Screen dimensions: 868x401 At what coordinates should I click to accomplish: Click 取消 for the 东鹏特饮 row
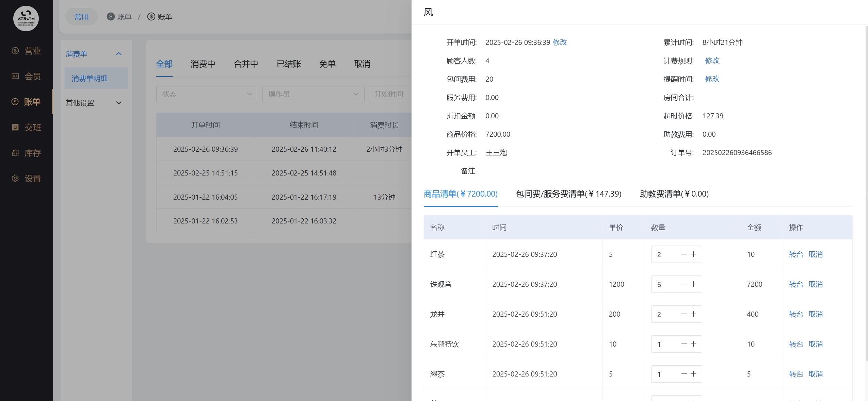pos(816,344)
